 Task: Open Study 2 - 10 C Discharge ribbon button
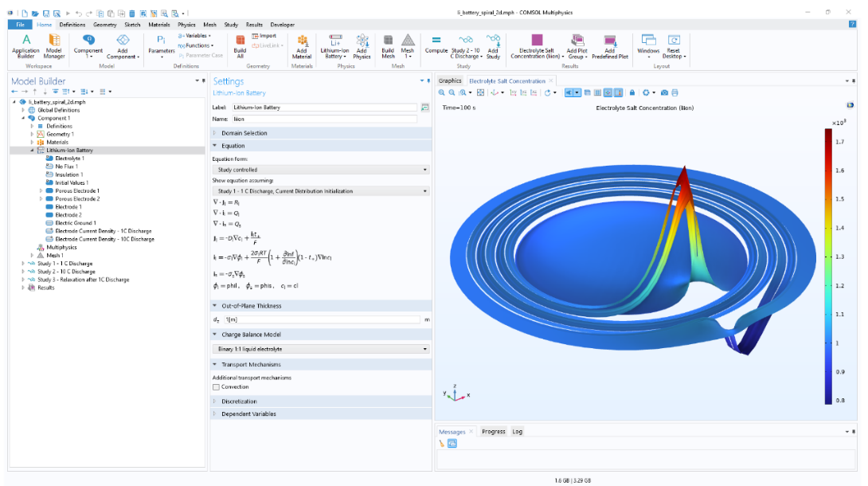[x=466, y=46]
